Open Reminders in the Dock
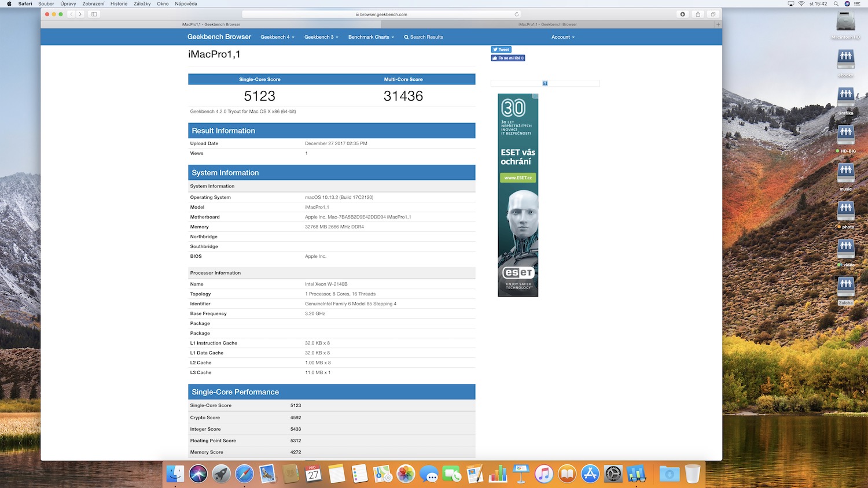Viewport: 868px width, 488px height. point(359,474)
